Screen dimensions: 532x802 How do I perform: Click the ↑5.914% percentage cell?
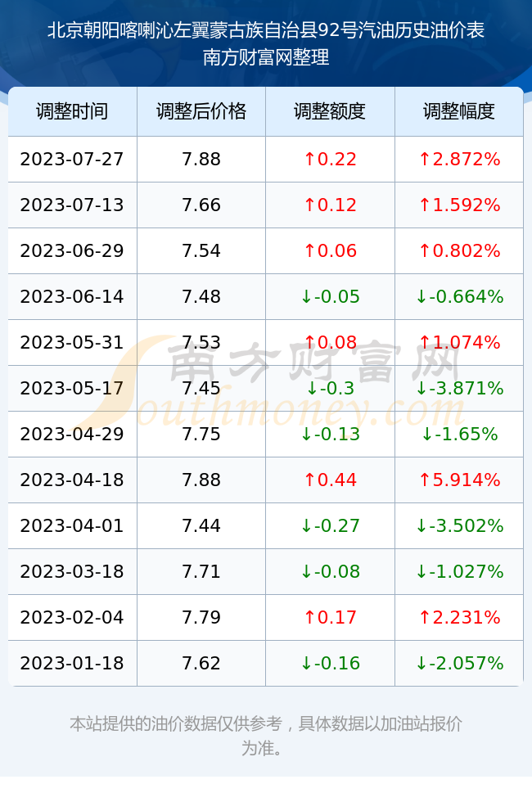[x=459, y=480]
